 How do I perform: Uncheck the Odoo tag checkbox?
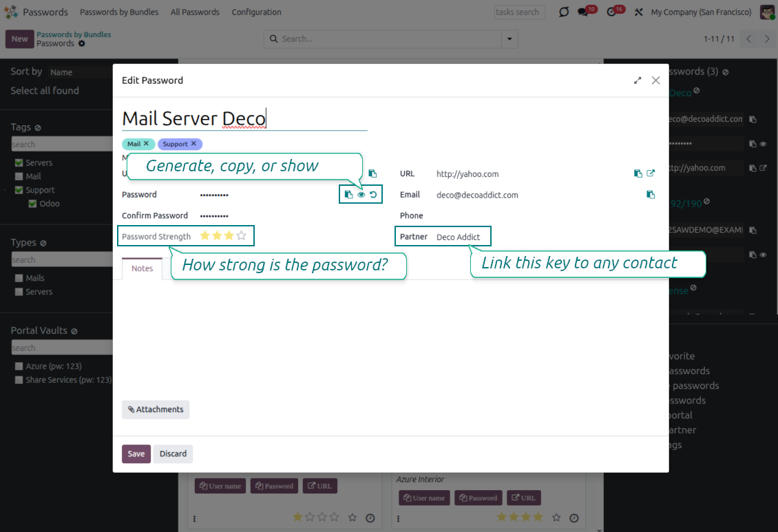point(32,204)
